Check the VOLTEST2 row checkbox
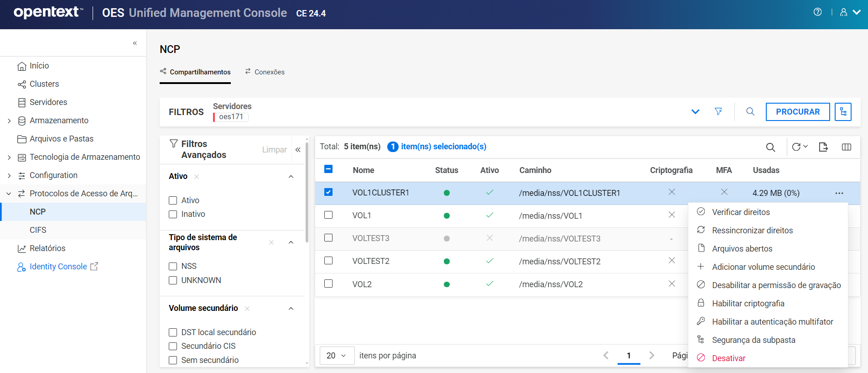 328,261
